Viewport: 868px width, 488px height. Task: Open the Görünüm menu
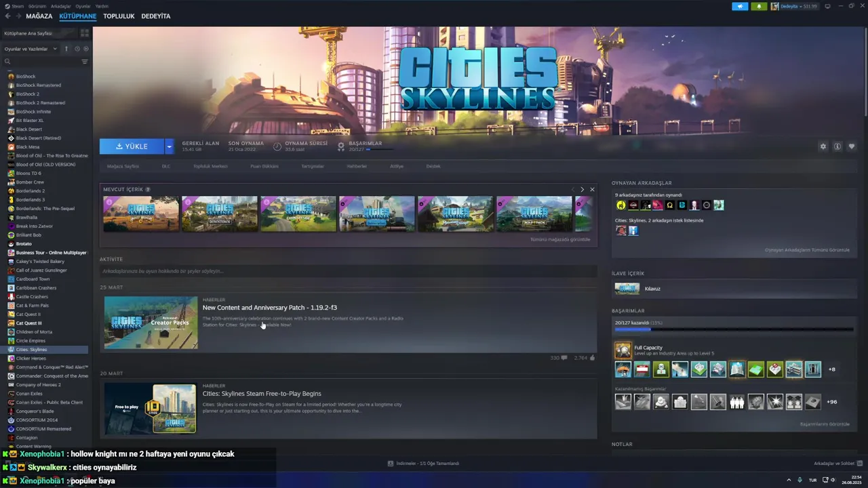(x=37, y=6)
